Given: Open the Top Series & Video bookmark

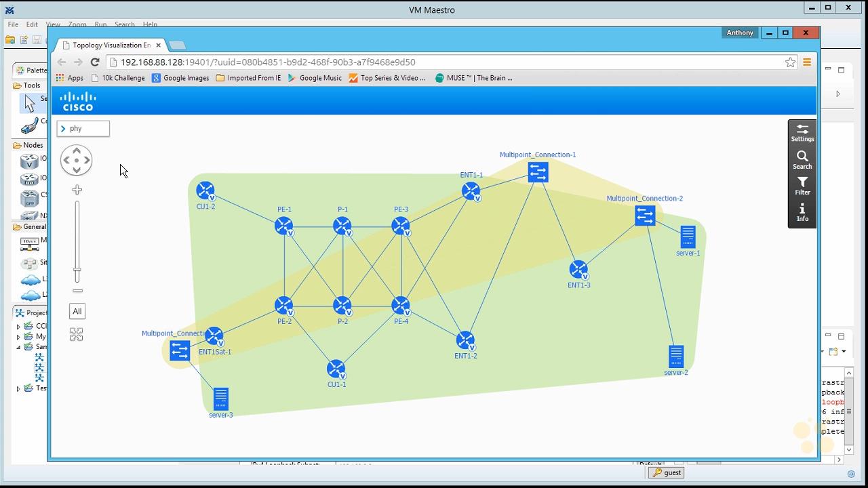Looking at the screenshot, I should 387,78.
